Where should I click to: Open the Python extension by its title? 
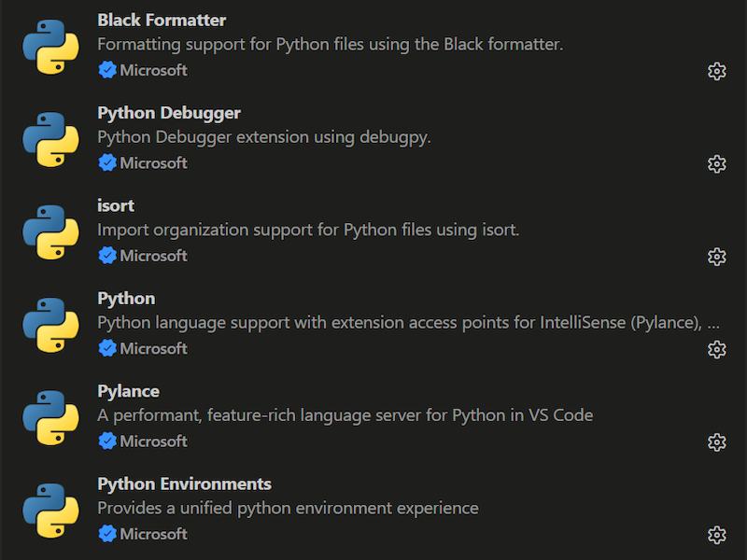click(126, 299)
